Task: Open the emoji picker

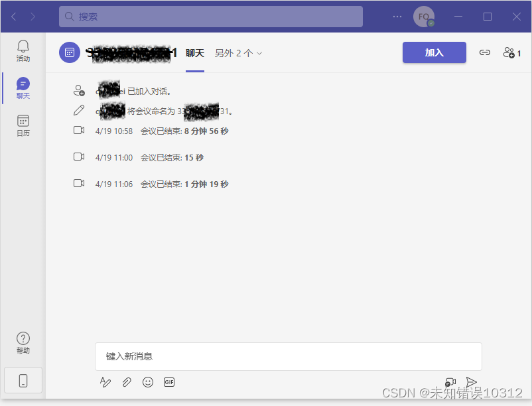Action: coord(148,382)
